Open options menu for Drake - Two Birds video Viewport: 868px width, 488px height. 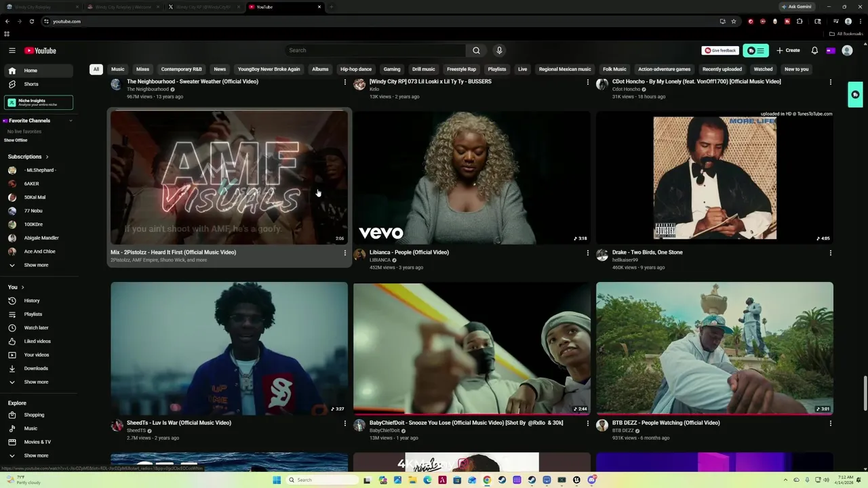(831, 253)
